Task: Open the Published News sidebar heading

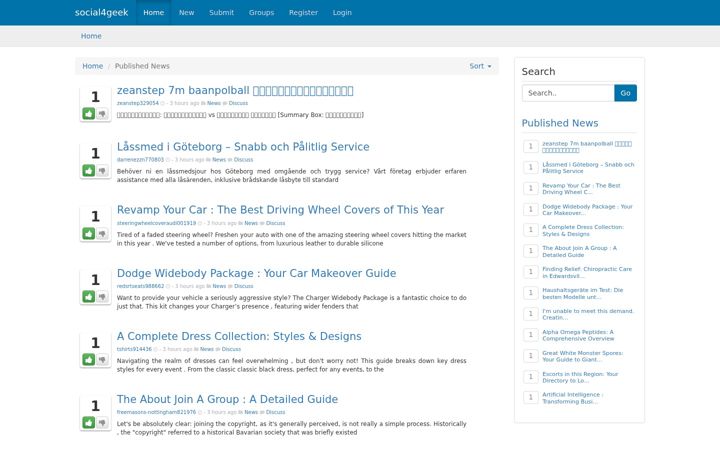Action: pyautogui.click(x=560, y=123)
